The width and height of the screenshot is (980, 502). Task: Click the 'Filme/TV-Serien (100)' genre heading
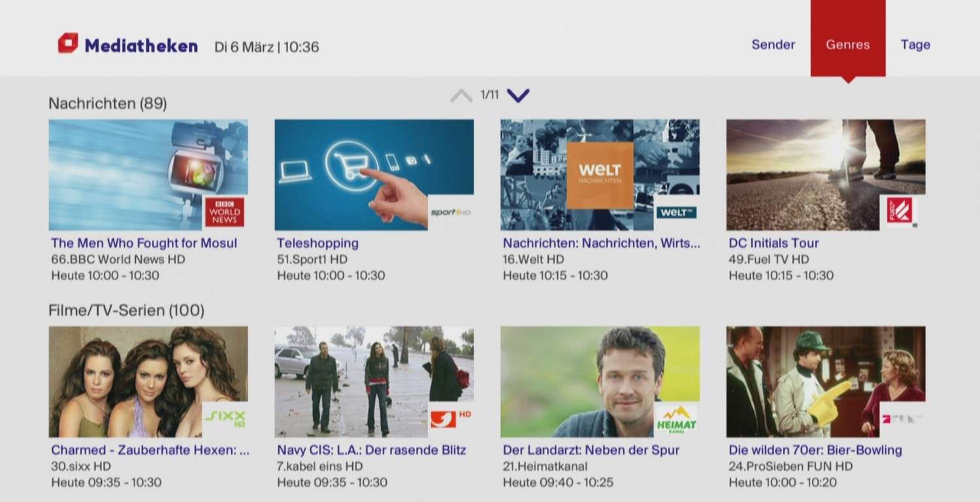[126, 310]
